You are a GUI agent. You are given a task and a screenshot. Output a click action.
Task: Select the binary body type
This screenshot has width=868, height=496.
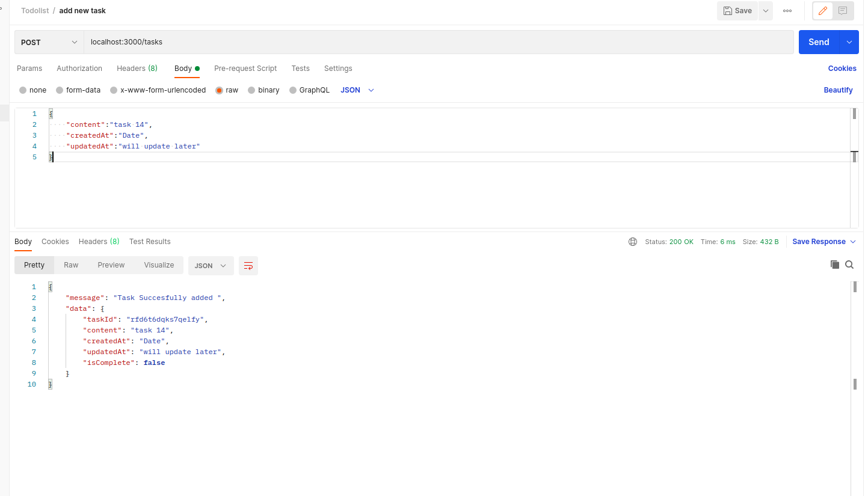pyautogui.click(x=263, y=90)
